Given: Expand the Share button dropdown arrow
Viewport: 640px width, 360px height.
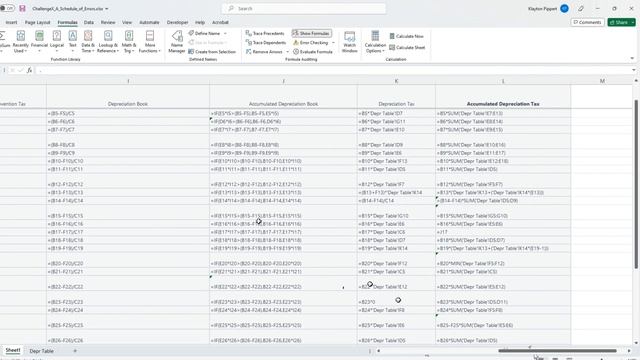Looking at the screenshot, I should 633,22.
